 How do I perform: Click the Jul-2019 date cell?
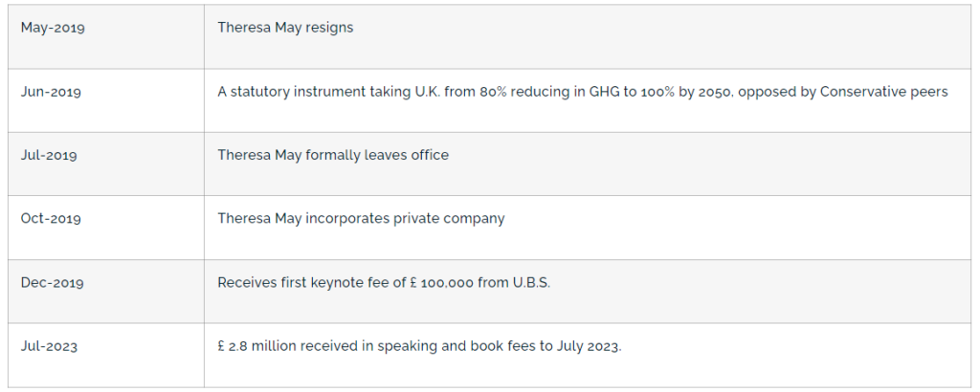[x=49, y=156]
